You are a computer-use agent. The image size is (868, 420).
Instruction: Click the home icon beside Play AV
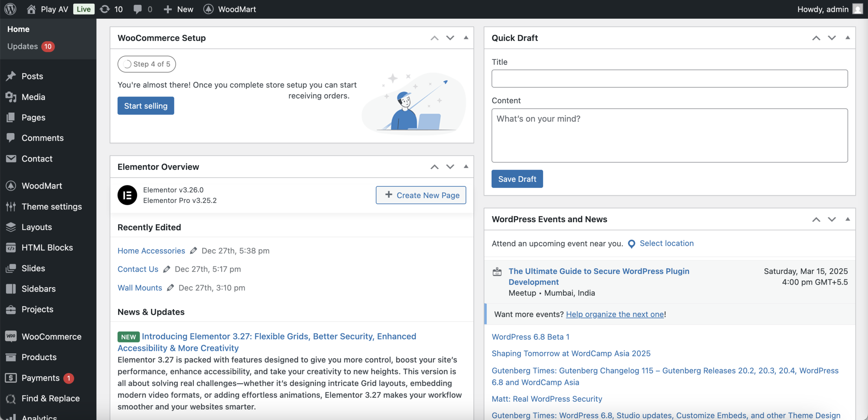click(x=31, y=9)
